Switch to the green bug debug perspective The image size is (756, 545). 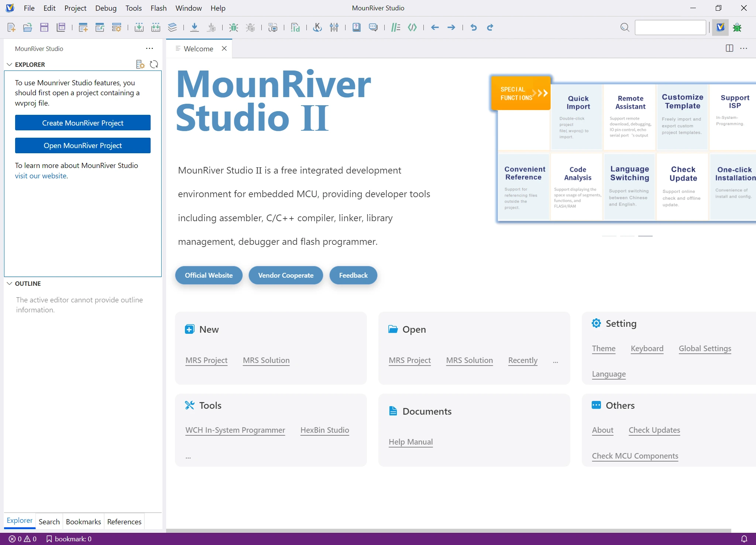[738, 27]
